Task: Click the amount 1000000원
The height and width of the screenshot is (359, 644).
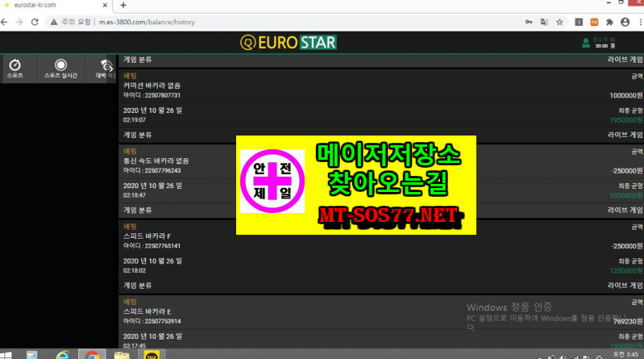Action: pyautogui.click(x=626, y=95)
